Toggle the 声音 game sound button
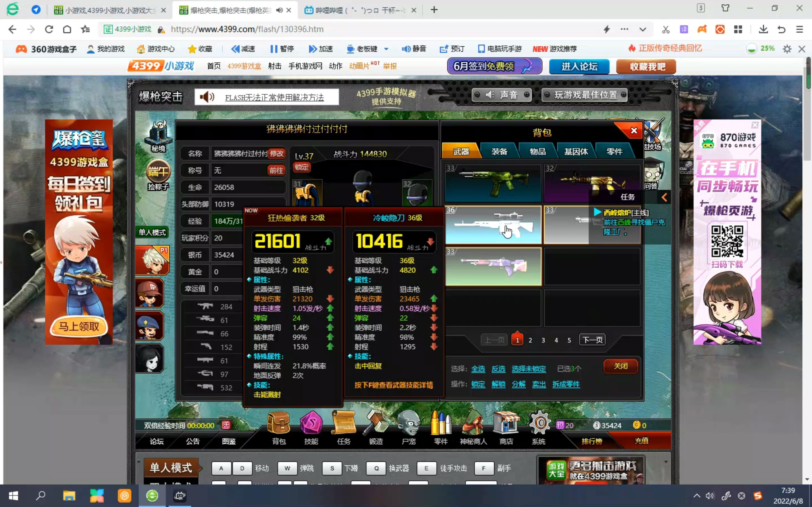Viewport: 812px width, 507px height. click(x=502, y=95)
